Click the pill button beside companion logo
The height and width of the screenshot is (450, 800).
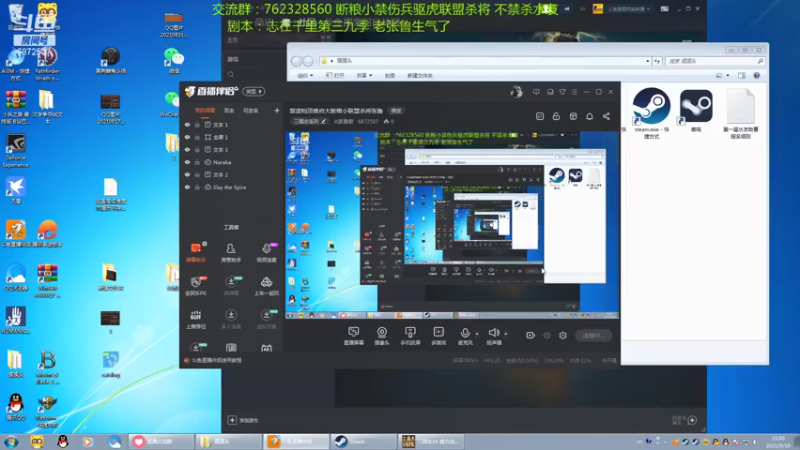coord(254,92)
